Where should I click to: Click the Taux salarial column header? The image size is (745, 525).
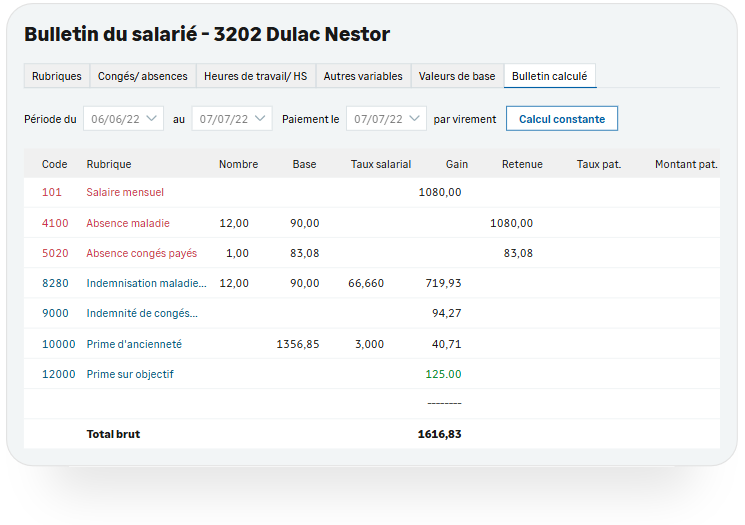(x=380, y=164)
